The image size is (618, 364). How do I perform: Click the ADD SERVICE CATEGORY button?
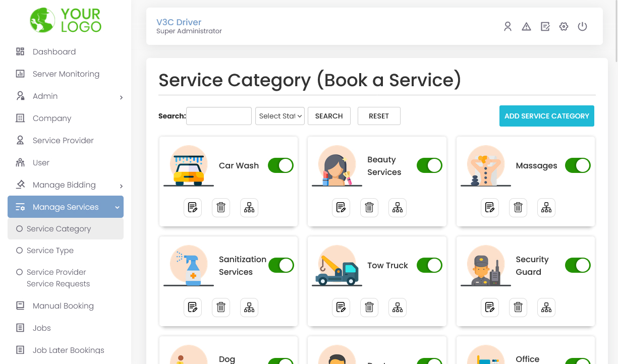click(546, 116)
